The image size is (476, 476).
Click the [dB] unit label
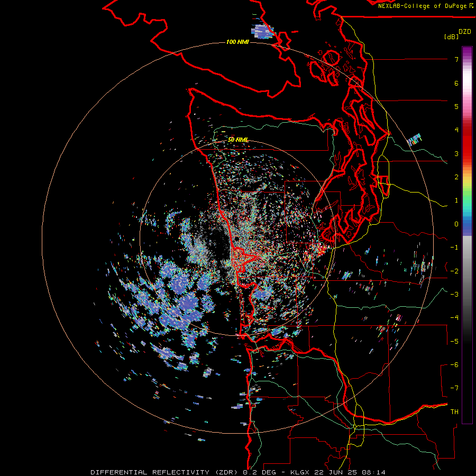click(451, 37)
